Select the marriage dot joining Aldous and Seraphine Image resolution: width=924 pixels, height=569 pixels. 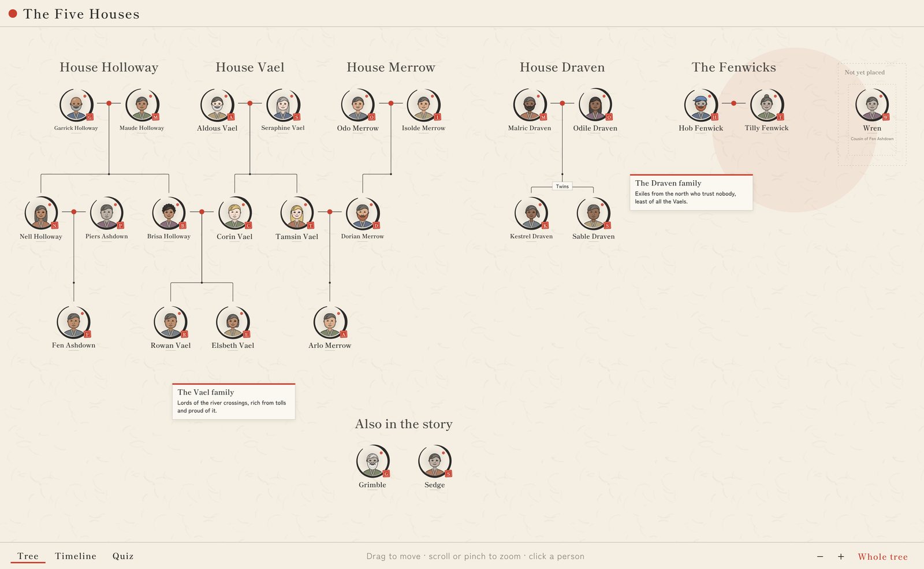[250, 103]
